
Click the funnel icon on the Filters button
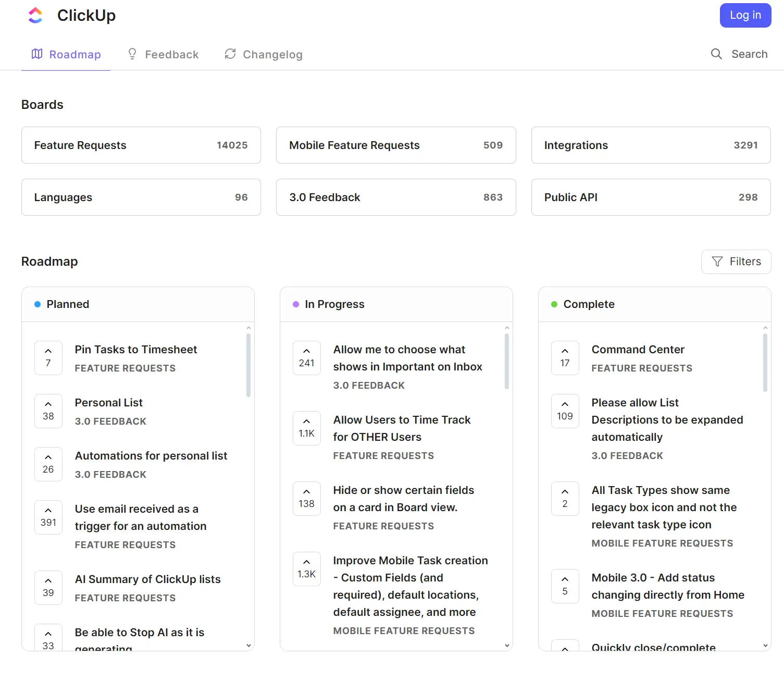(x=718, y=262)
